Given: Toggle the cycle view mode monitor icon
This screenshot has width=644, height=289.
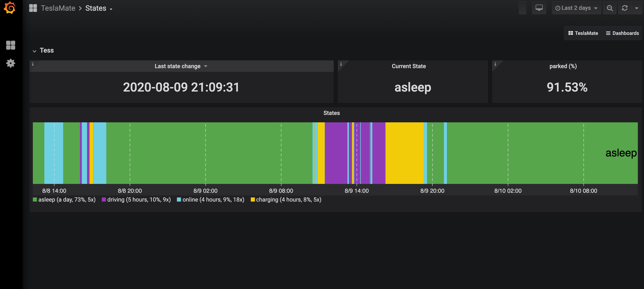Looking at the screenshot, I should pos(539,8).
